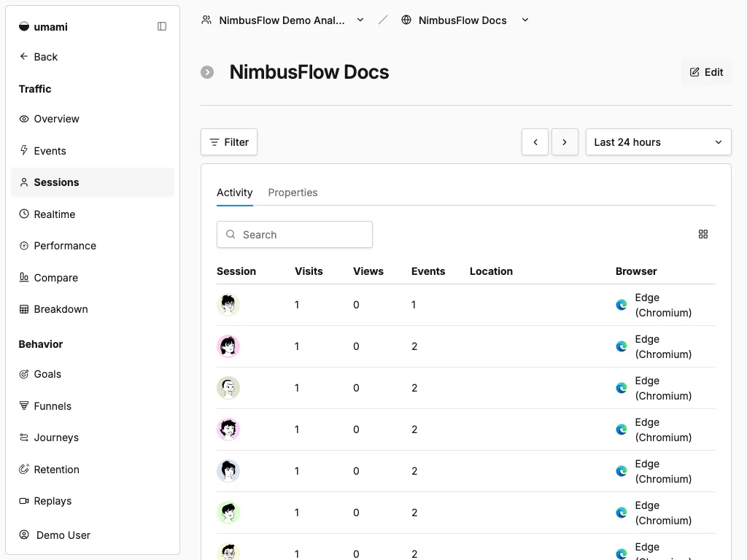The image size is (747, 560).
Task: Click the Retention magnet icon
Action: click(x=24, y=469)
